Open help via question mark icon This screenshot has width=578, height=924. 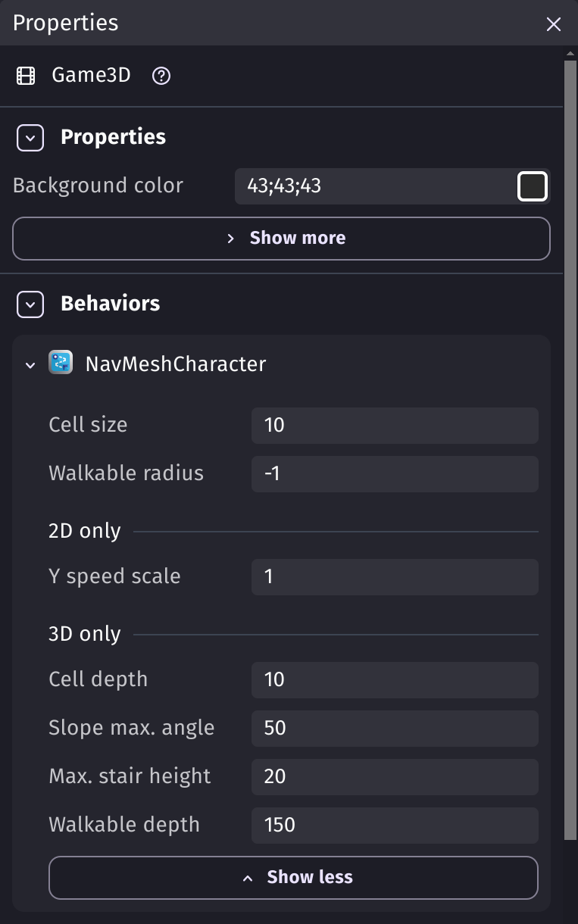[x=161, y=76]
